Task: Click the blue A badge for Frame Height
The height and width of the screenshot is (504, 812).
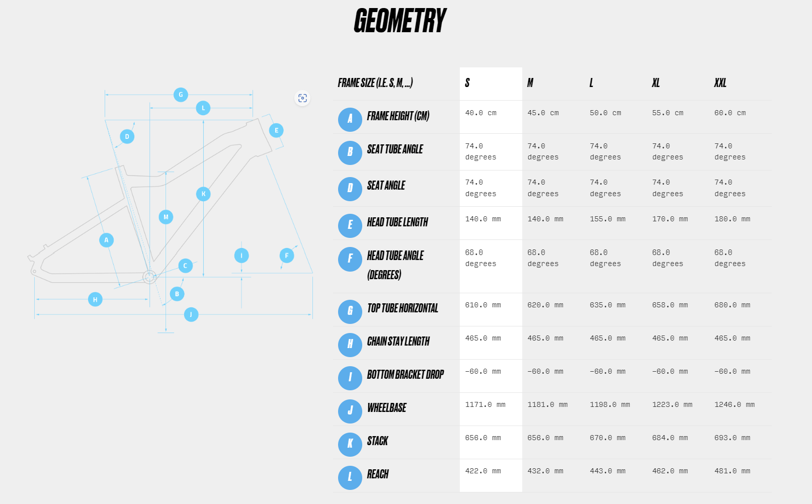Action: coord(350,119)
